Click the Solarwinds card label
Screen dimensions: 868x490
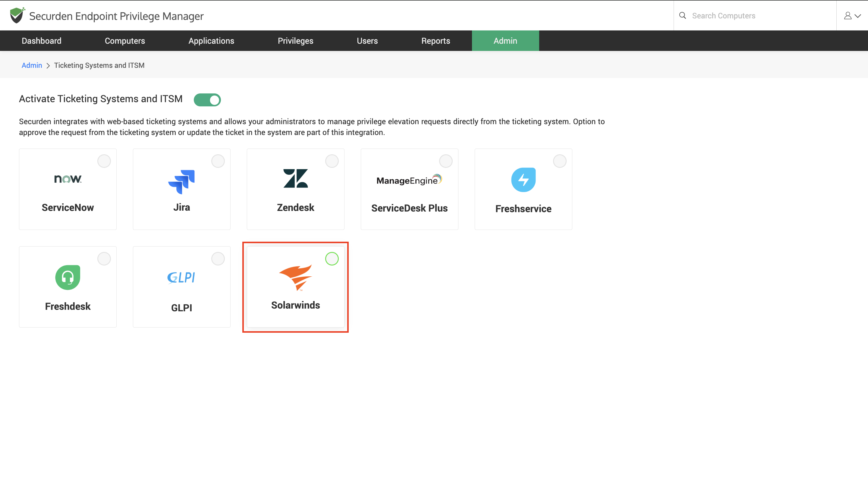point(295,305)
